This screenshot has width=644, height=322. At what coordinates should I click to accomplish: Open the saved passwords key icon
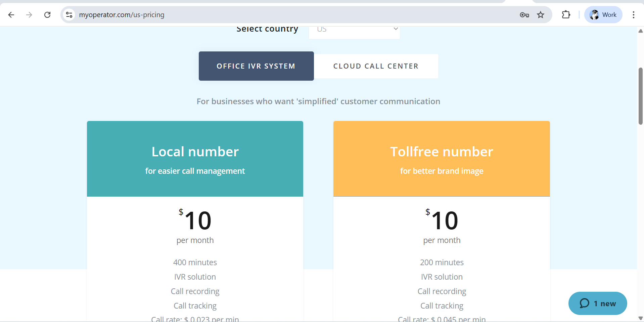tap(524, 15)
